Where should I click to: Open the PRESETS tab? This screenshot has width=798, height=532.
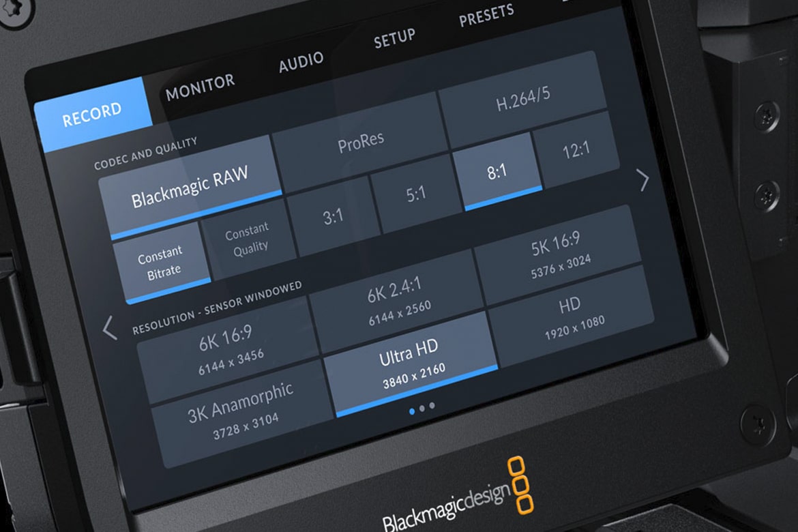(486, 15)
